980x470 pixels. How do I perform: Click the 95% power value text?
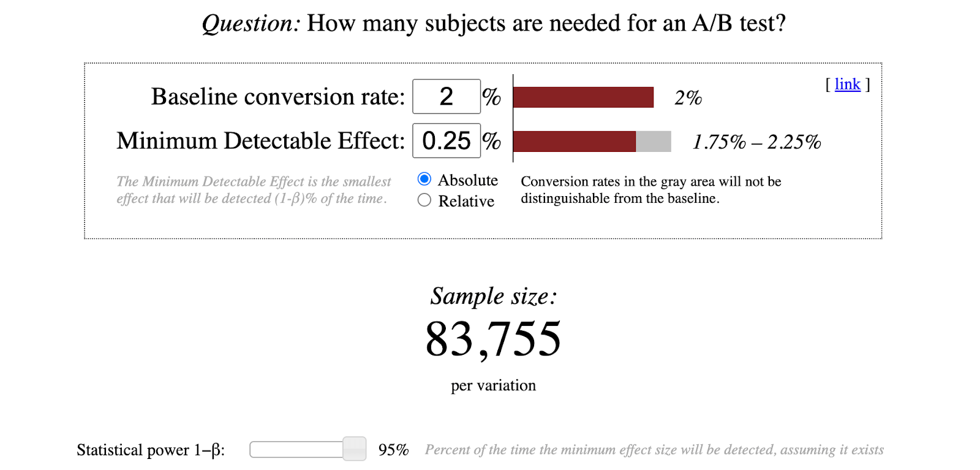[393, 450]
